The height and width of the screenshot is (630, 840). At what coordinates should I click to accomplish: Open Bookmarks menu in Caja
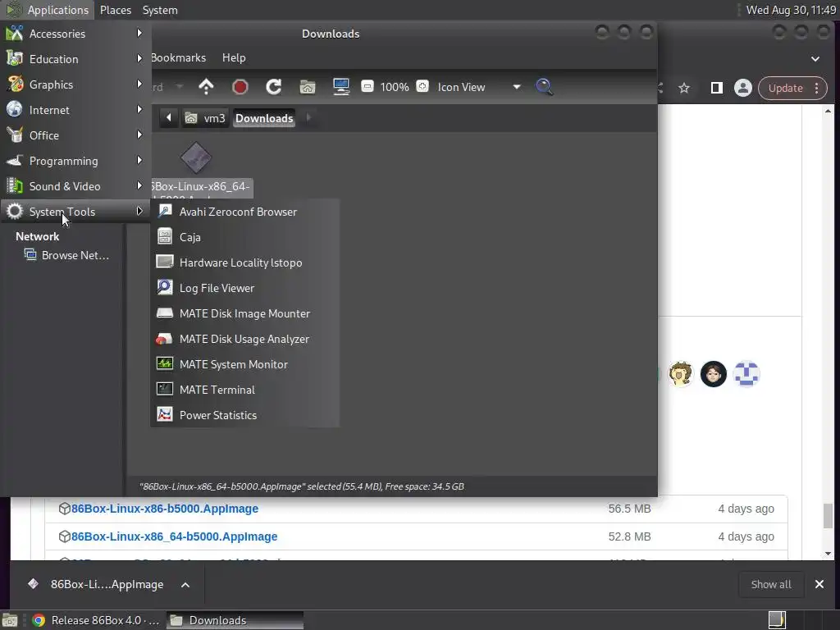[x=178, y=58]
